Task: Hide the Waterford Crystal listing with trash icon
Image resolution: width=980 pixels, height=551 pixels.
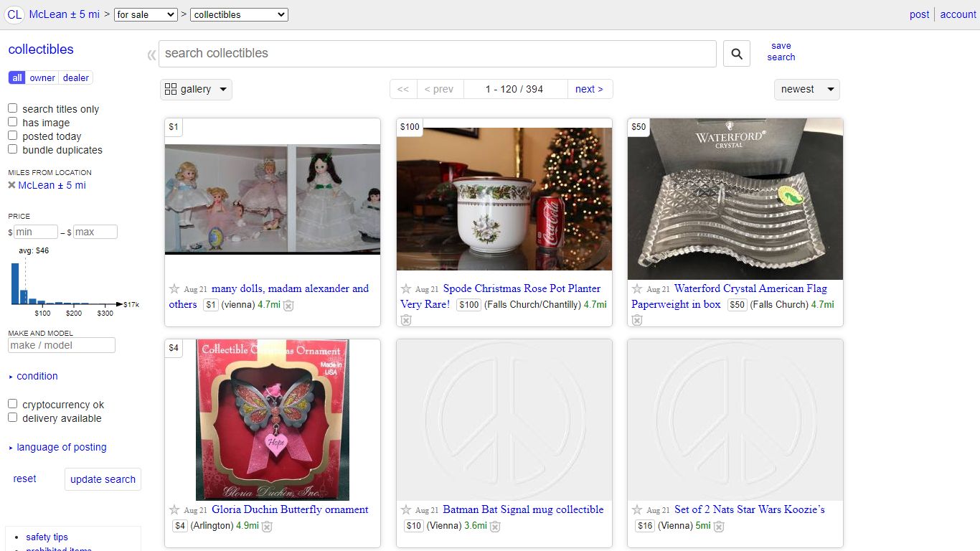Action: coord(637,320)
